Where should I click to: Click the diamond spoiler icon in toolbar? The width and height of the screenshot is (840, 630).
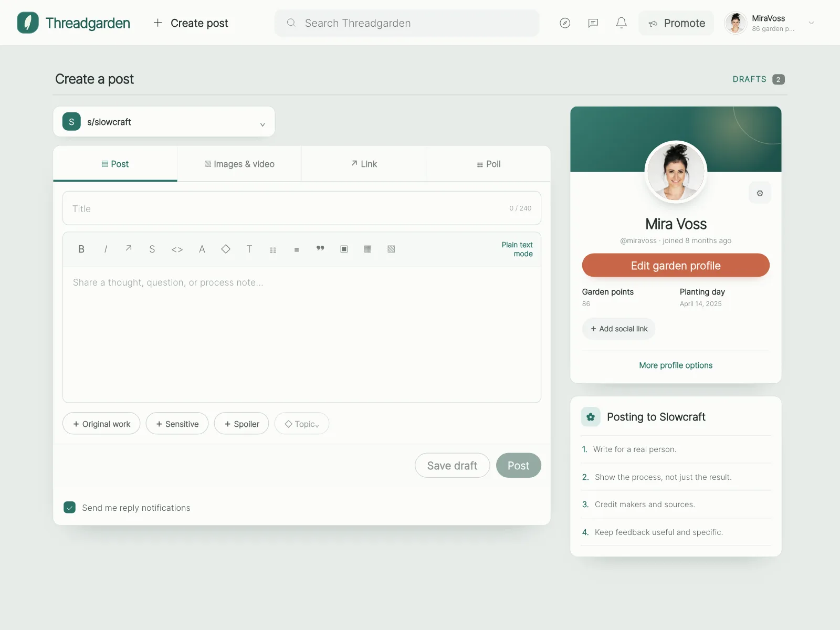226,249
